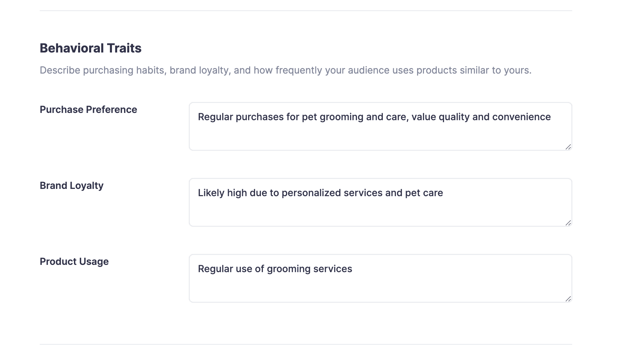Click the section description about purchasing habits
Viewport: 624px width, 364px height.
[285, 70]
